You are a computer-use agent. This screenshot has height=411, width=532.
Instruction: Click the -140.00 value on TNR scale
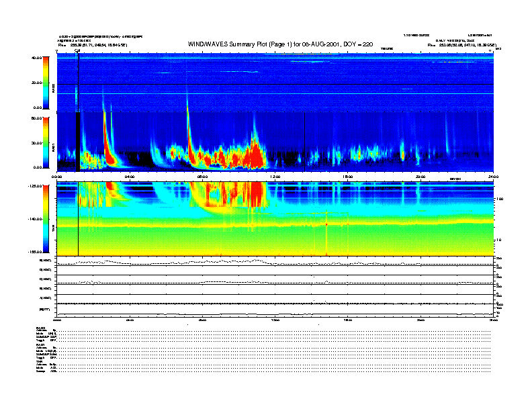click(x=36, y=219)
